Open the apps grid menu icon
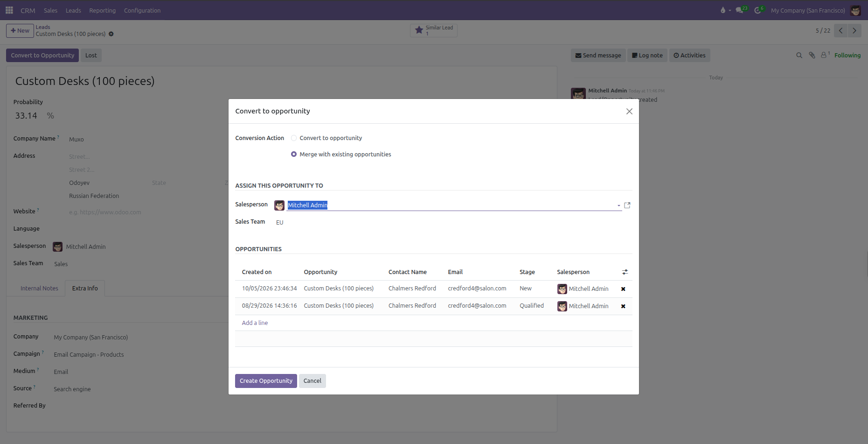 [9, 10]
